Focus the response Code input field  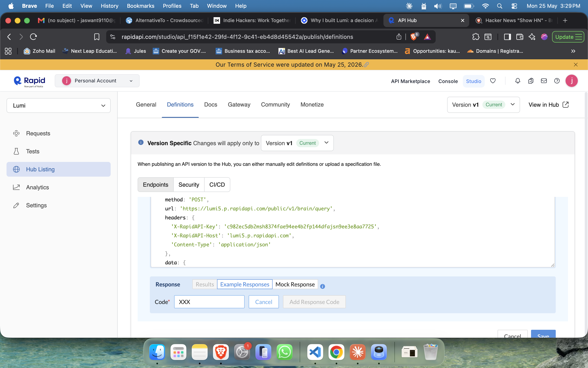pyautogui.click(x=209, y=302)
